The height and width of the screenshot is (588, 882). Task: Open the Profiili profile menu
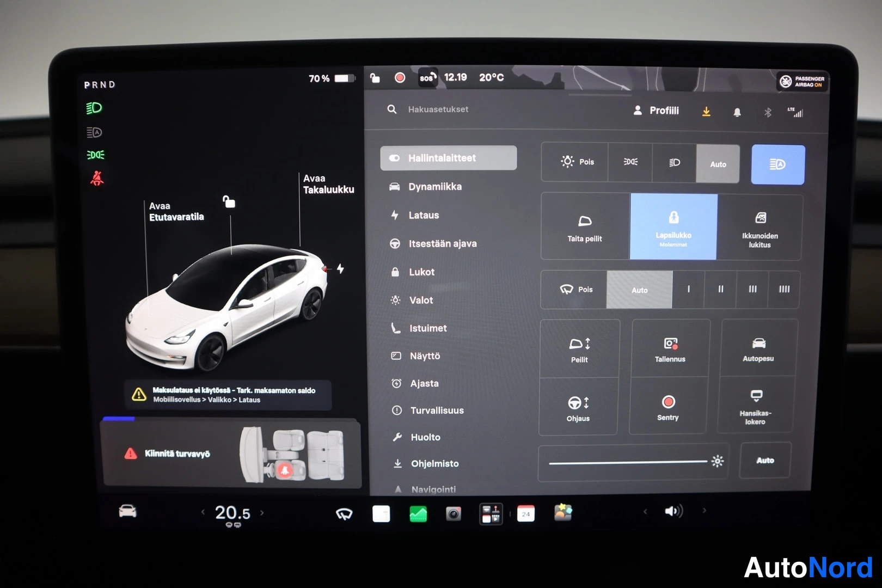[656, 111]
